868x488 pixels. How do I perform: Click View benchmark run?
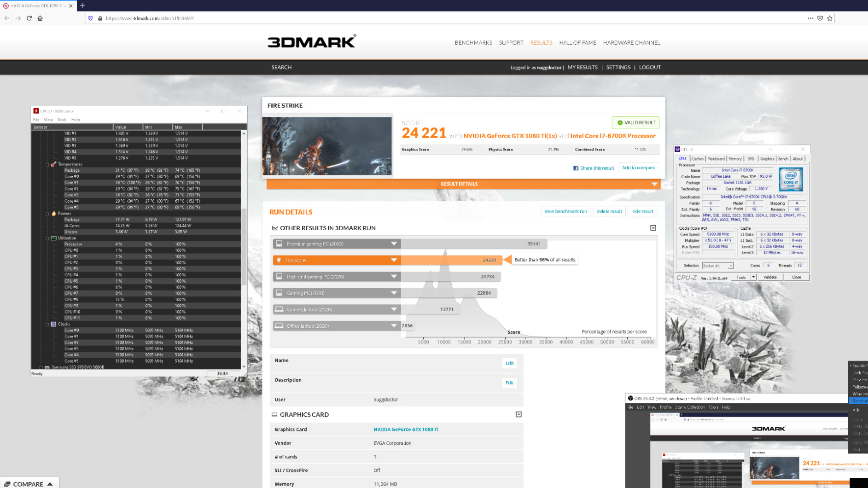565,211
